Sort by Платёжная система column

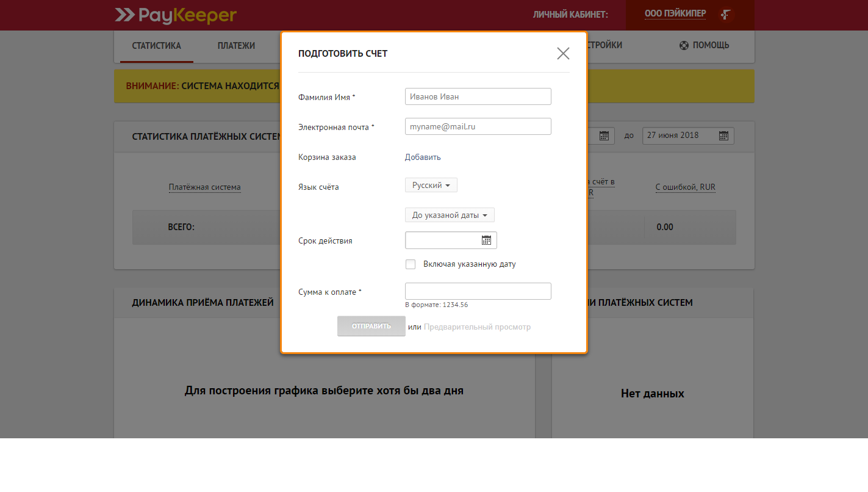click(x=205, y=187)
